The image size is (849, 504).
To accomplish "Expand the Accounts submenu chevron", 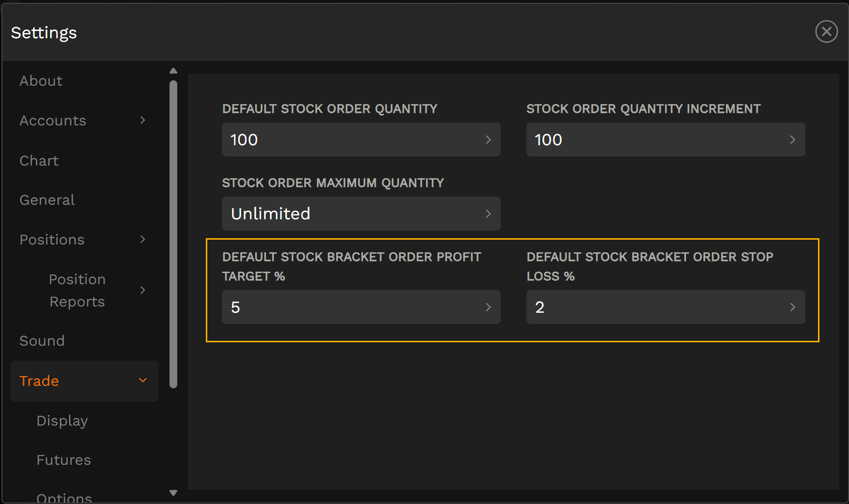I will click(x=142, y=120).
